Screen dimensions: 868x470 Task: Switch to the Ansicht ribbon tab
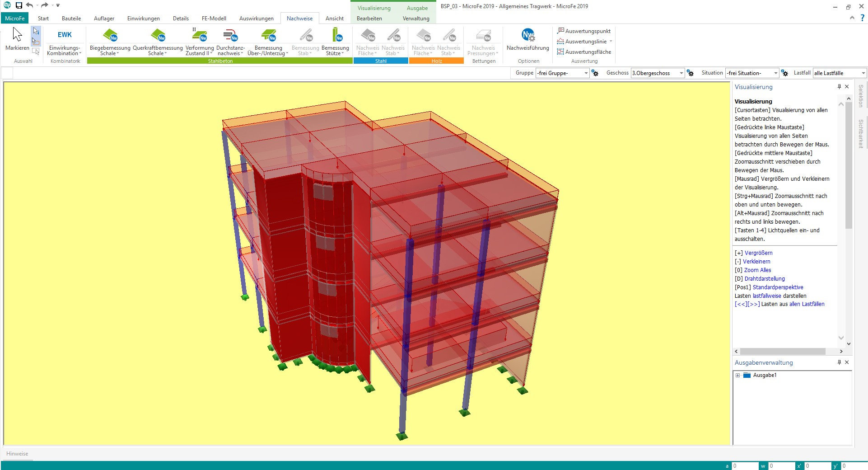point(335,19)
